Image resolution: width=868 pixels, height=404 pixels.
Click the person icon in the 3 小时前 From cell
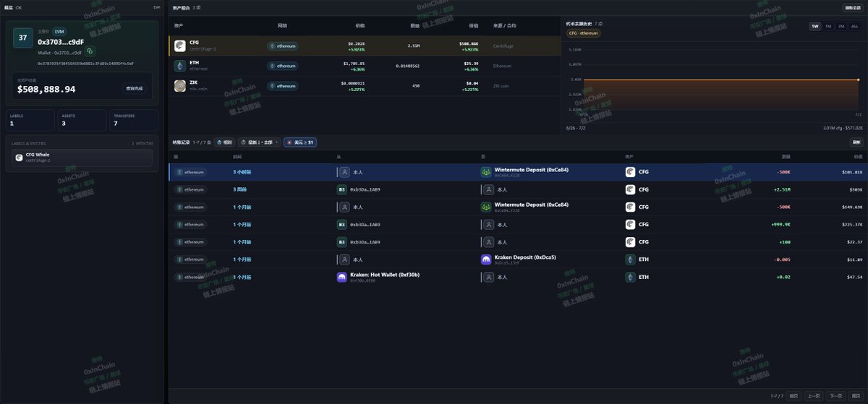pyautogui.click(x=344, y=172)
